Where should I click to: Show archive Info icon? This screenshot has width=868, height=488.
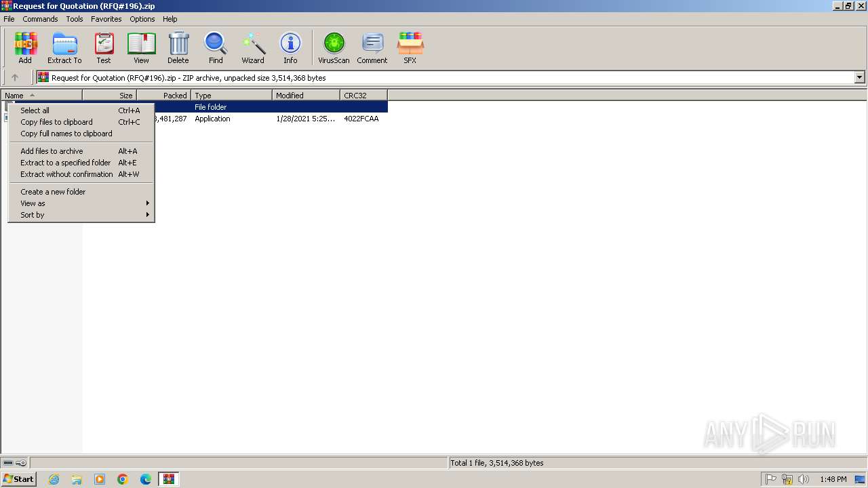click(x=290, y=47)
